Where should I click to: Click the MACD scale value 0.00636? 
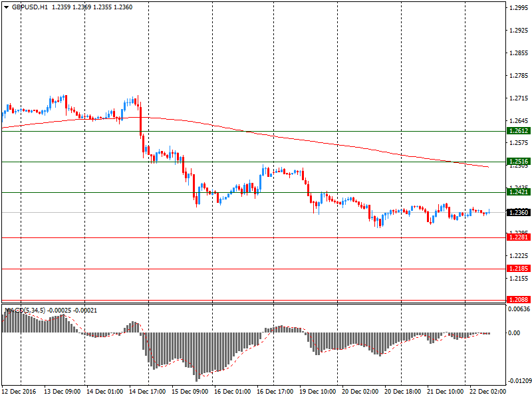coord(519,309)
